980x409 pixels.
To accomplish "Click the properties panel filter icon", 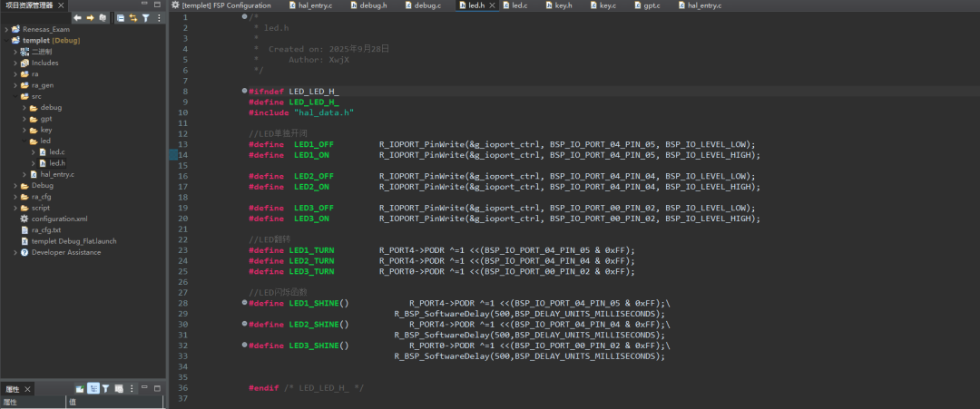I will coord(106,388).
